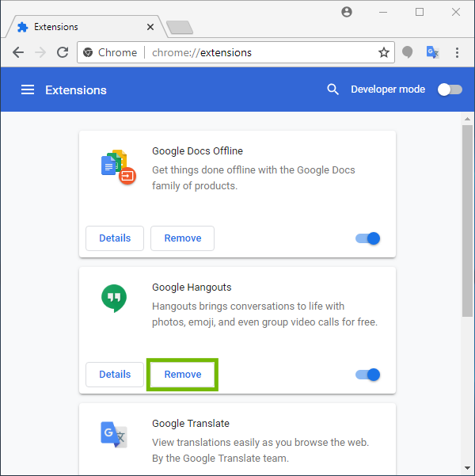Maximize the Chrome window
This screenshot has width=475, height=476.
(x=420, y=12)
